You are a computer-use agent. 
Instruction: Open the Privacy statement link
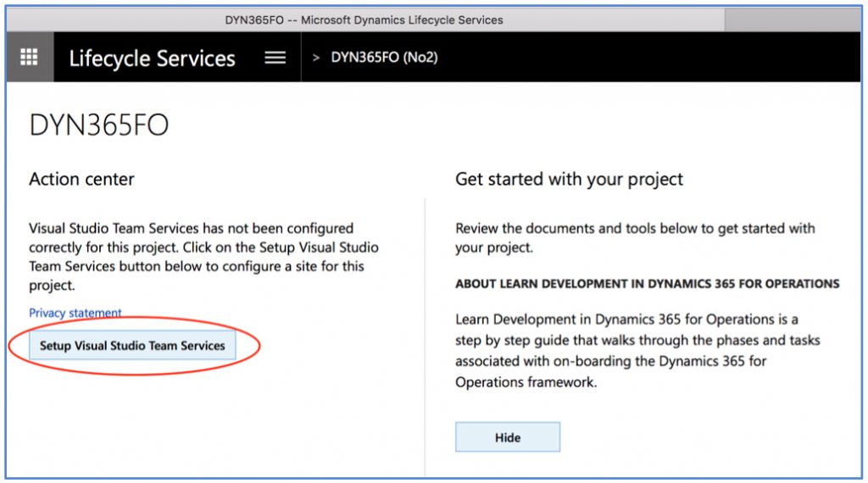pyautogui.click(x=75, y=313)
